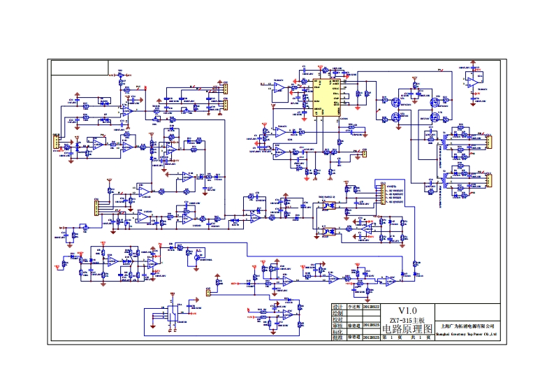
Task: Select the 电路原理图 title text
Action: pos(407,328)
